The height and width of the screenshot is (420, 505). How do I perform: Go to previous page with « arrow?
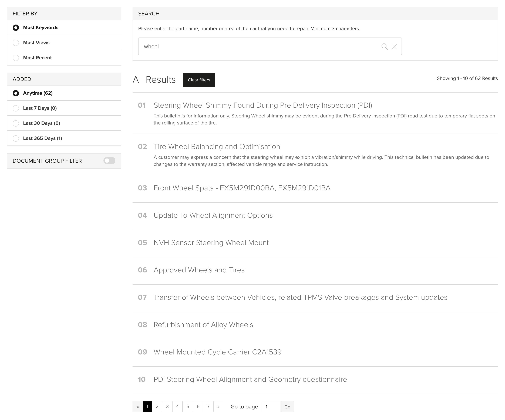click(x=138, y=407)
